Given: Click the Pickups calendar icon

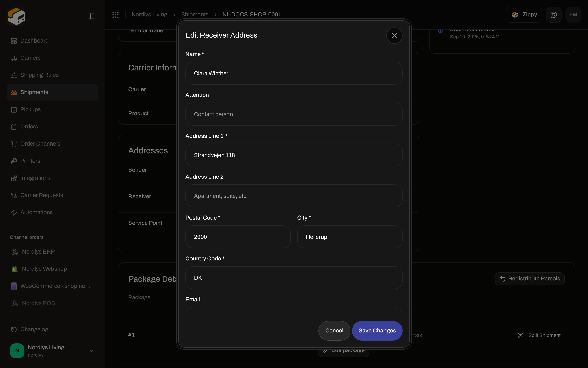Looking at the screenshot, I should tap(14, 110).
